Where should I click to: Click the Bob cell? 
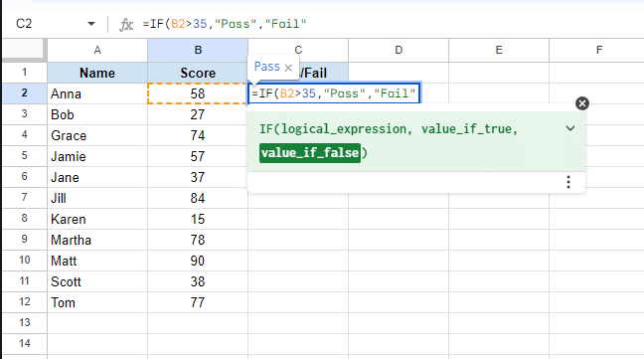tap(97, 114)
